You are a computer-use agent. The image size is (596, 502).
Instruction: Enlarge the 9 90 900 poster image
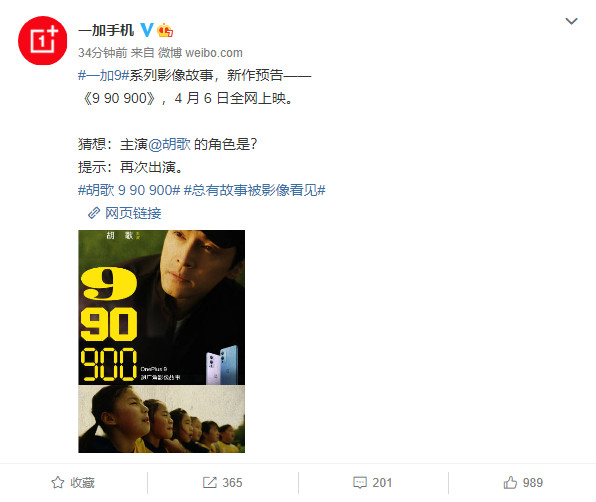click(162, 307)
